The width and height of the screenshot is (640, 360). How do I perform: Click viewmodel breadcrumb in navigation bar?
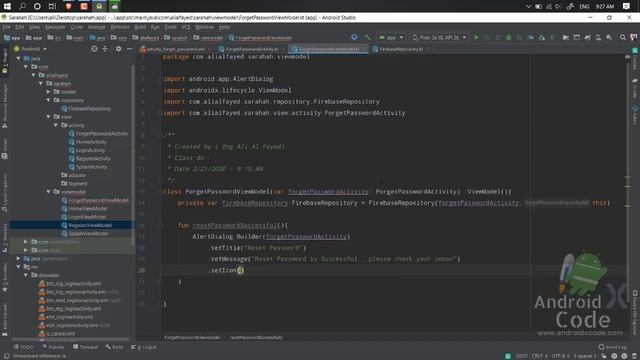pos(208,38)
